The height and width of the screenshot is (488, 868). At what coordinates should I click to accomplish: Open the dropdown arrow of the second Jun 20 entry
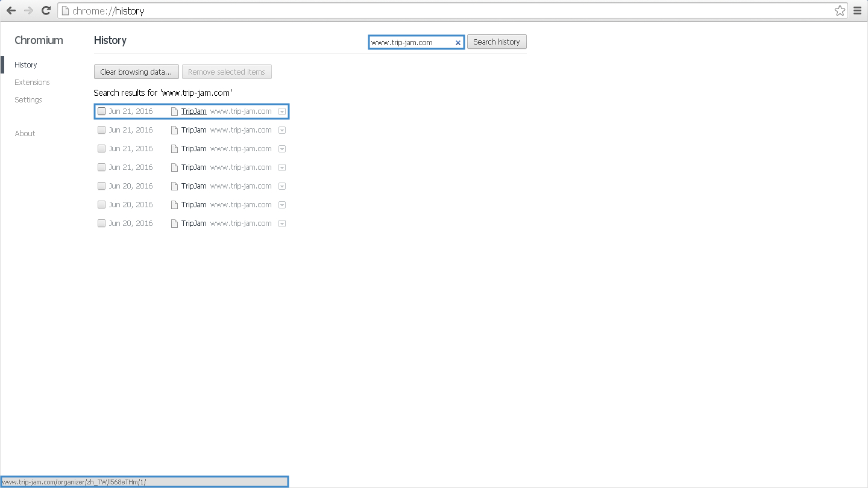click(x=282, y=205)
